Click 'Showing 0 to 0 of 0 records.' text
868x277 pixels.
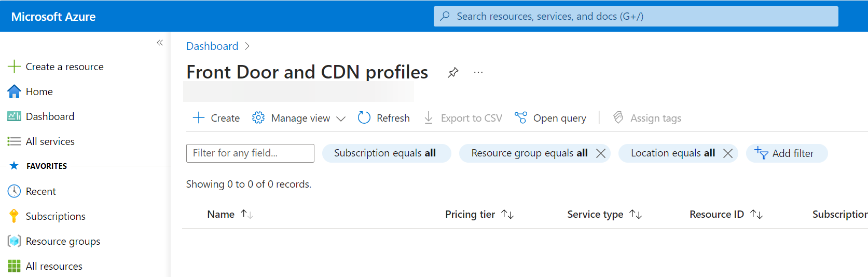(x=249, y=184)
